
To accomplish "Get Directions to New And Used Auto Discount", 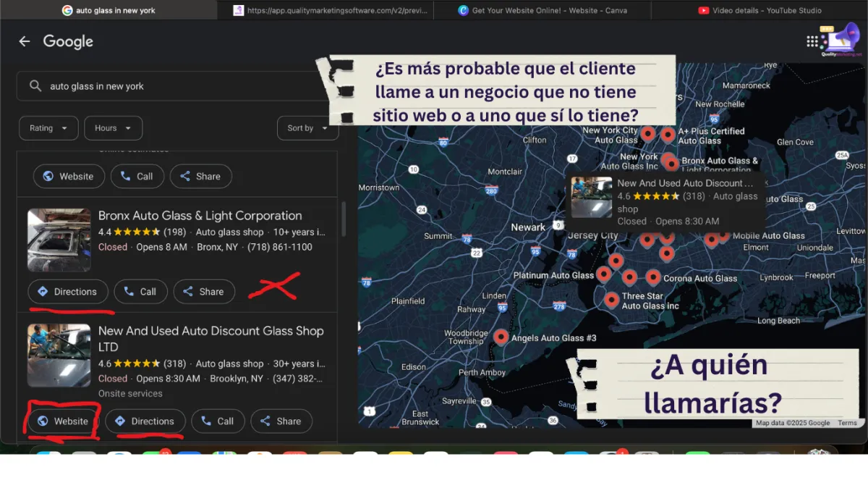I will tap(145, 421).
